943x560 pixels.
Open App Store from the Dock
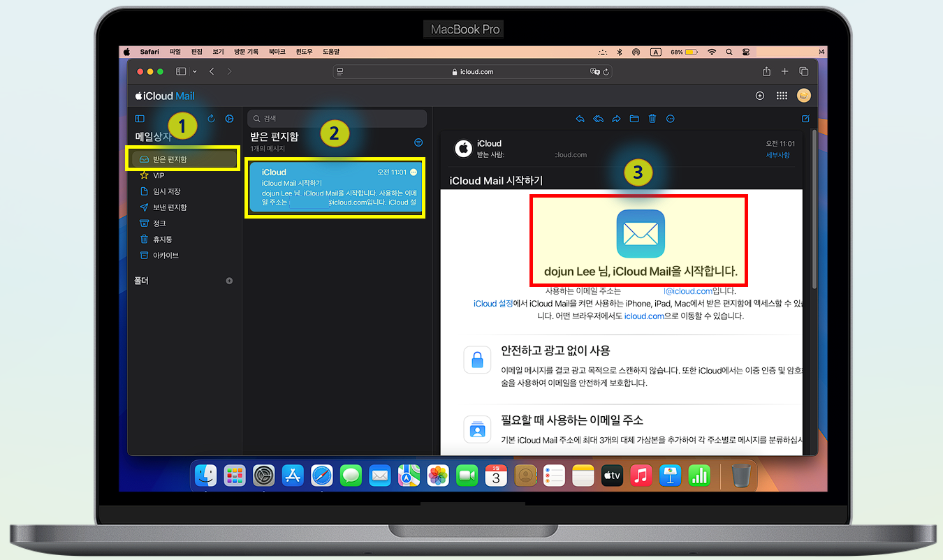[293, 476]
